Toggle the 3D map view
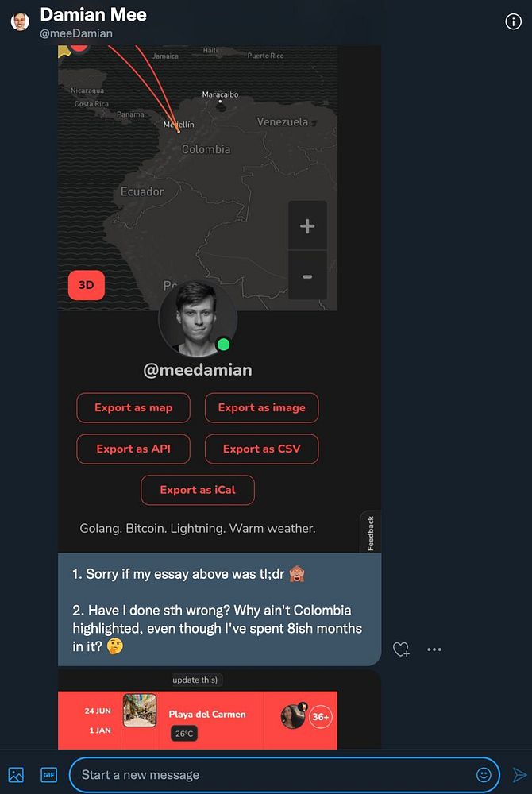The height and width of the screenshot is (794, 532). pos(87,285)
